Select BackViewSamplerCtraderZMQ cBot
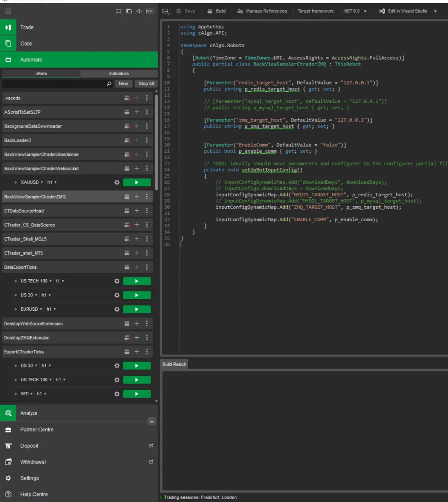448x502 pixels. pos(77,196)
